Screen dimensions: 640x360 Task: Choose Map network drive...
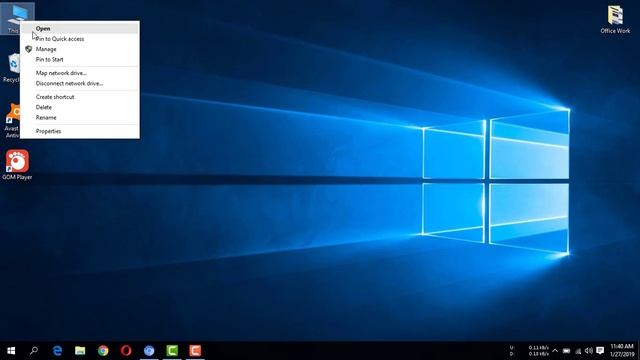[x=80, y=73]
